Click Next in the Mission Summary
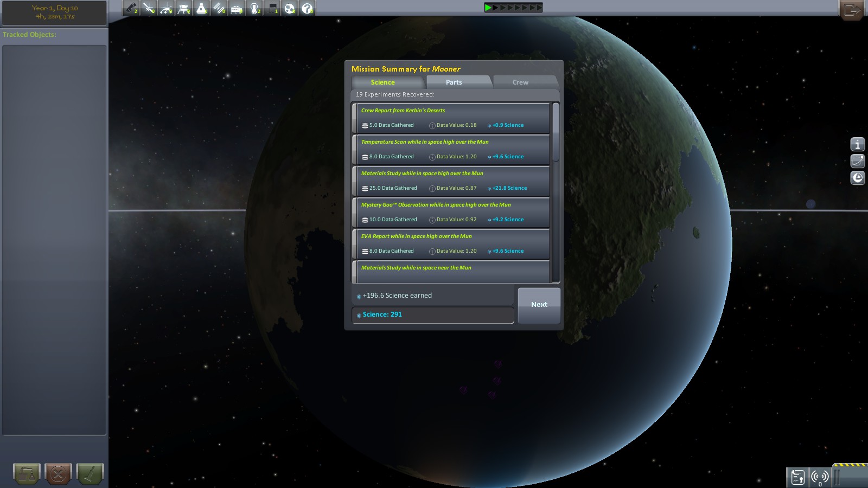This screenshot has height=488, width=868. tap(539, 305)
